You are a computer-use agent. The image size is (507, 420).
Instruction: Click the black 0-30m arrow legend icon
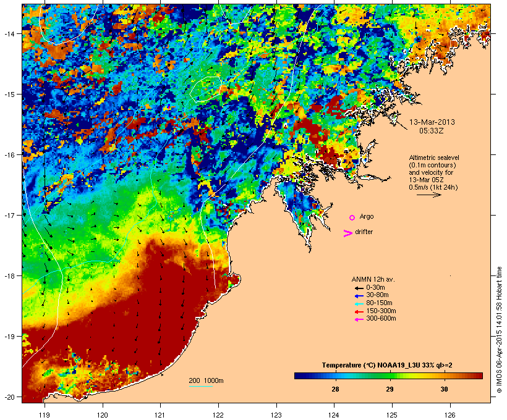click(359, 288)
